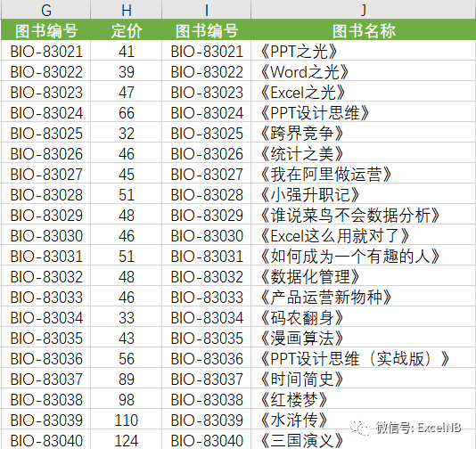This screenshot has width=476, height=449.
Task: Select cell 《跨界竞争》
Action: [364, 133]
